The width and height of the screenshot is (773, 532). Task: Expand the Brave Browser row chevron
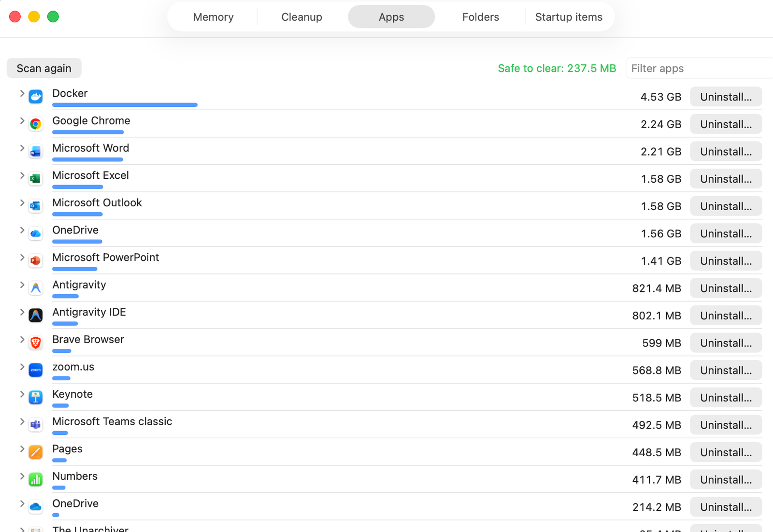(22, 339)
